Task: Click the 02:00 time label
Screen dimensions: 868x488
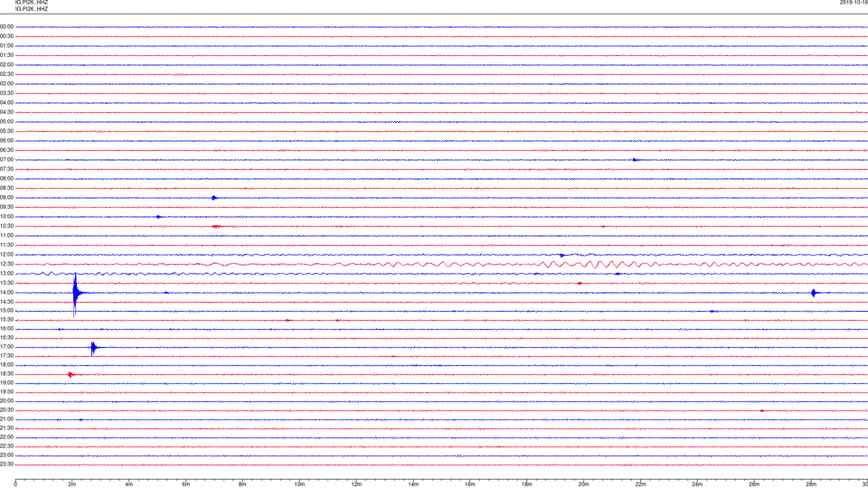Action: click(x=6, y=65)
